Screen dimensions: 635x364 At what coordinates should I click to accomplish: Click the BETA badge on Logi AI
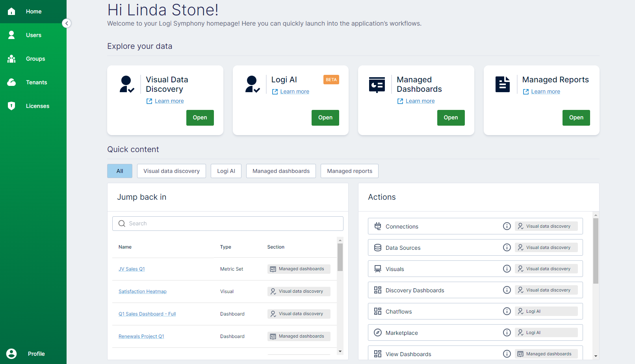point(331,80)
